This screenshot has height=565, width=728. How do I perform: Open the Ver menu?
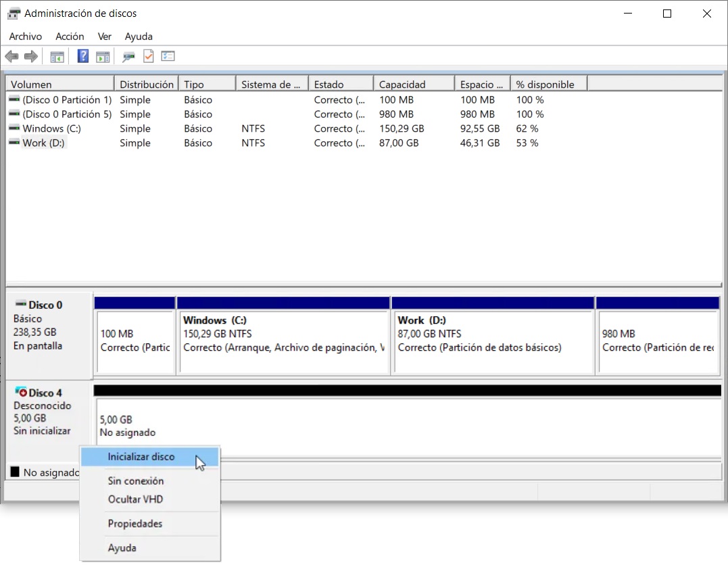(105, 36)
